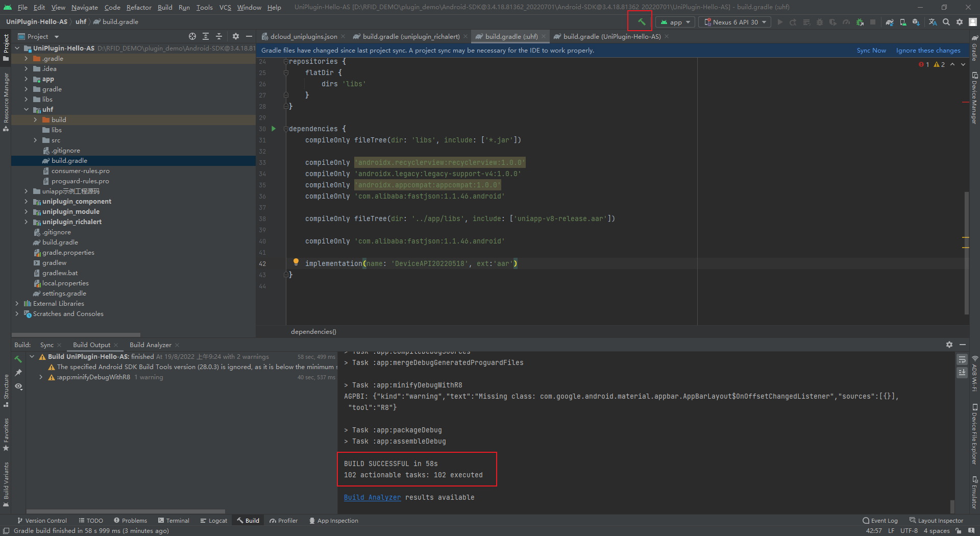Switch to build.gradle (:uniplugin_richalert) tab
980x536 pixels.
411,36
